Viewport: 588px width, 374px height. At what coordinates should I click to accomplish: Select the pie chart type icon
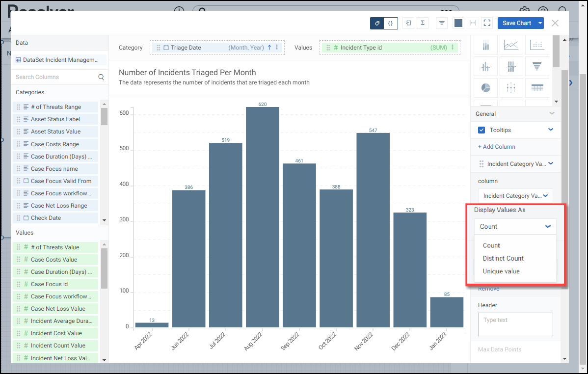485,87
